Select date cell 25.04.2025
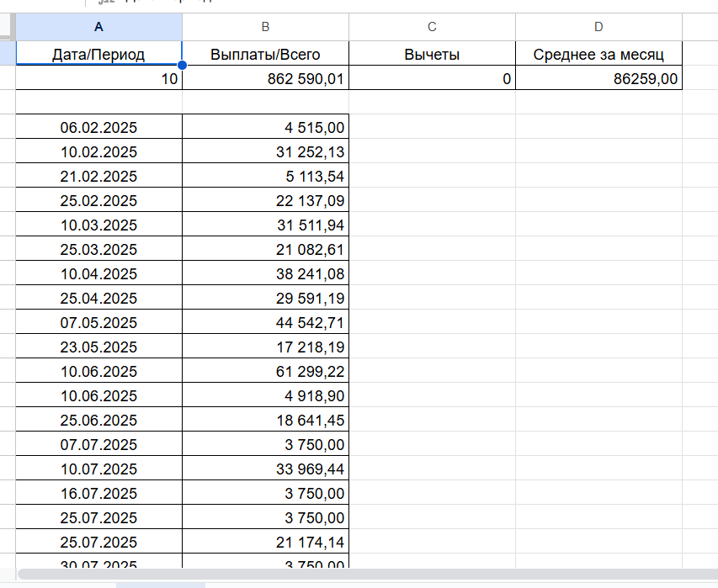The height and width of the screenshot is (588, 718). pos(99,298)
